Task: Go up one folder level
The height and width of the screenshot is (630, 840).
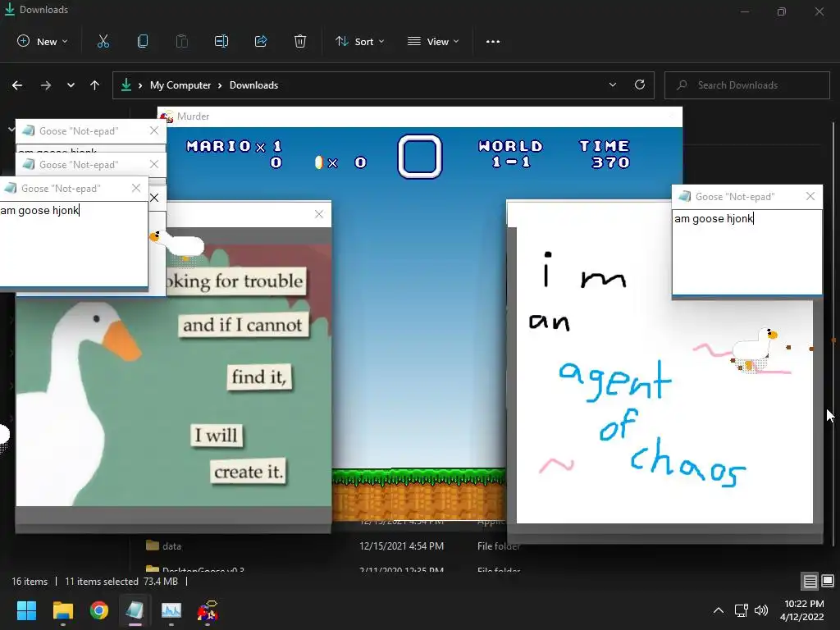Action: (x=95, y=85)
